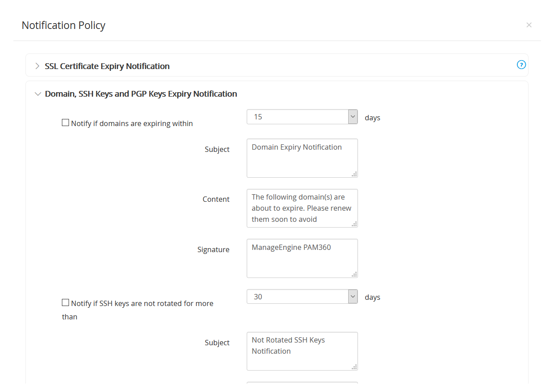Click the Domain Expiry Notification subject field
Image resolution: width=553 pixels, height=392 pixels.
[x=302, y=158]
